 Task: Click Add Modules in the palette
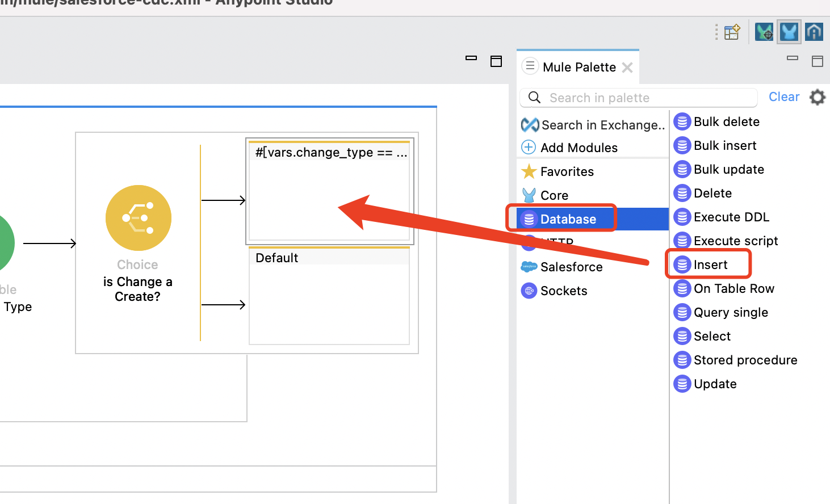[569, 148]
